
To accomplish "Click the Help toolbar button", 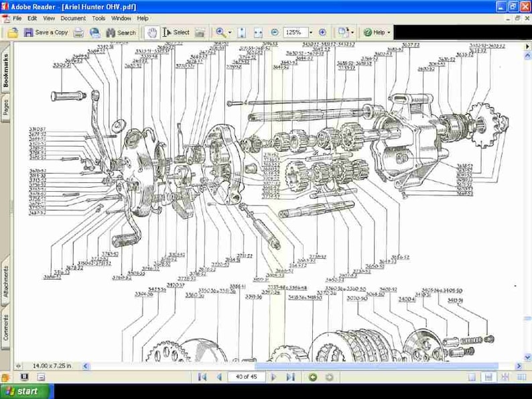I will point(375,33).
